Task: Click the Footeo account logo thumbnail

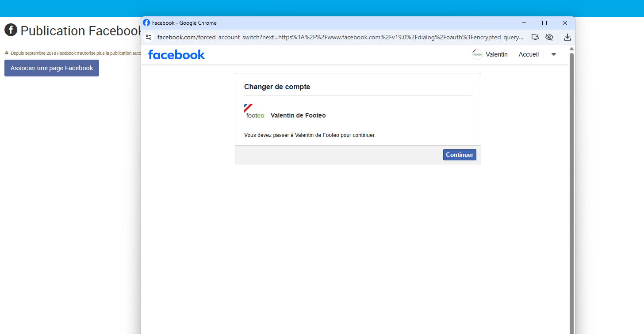Action: [x=254, y=111]
